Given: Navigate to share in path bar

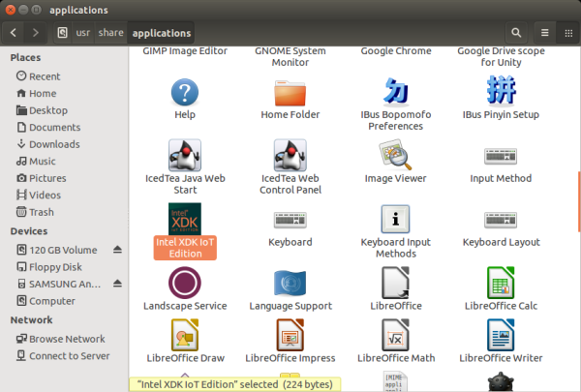Looking at the screenshot, I should 110,33.
